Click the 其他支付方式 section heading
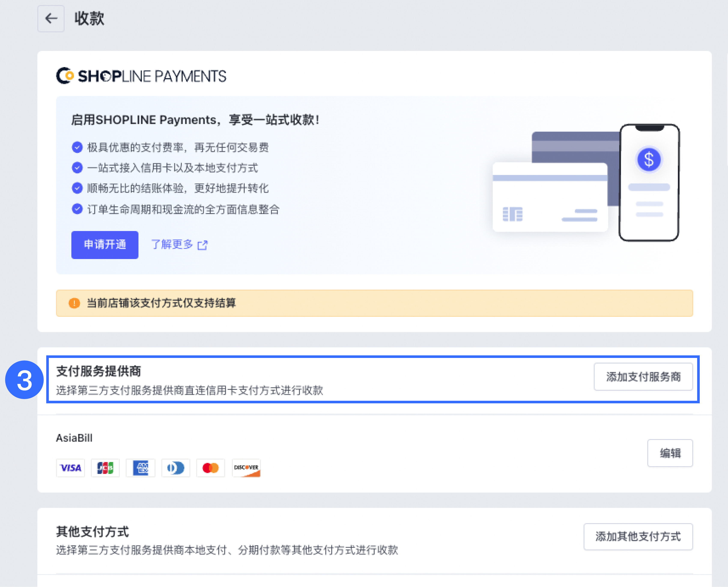Viewport: 728px width, 587px height. click(92, 532)
